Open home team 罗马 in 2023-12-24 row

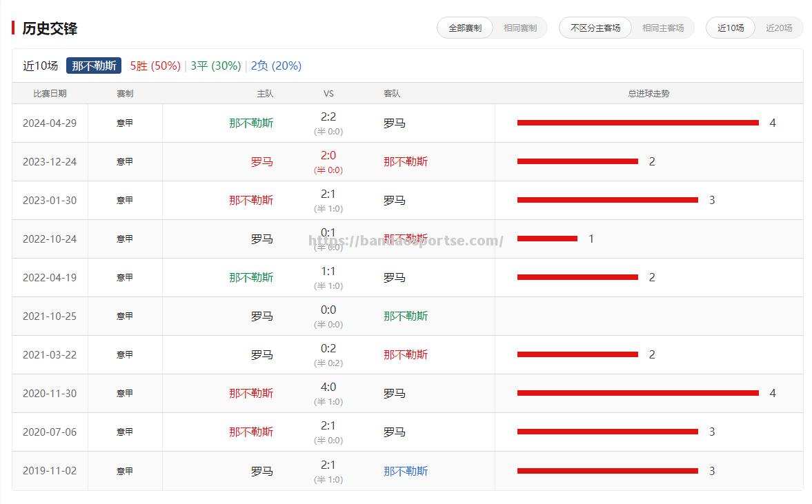pyautogui.click(x=262, y=162)
